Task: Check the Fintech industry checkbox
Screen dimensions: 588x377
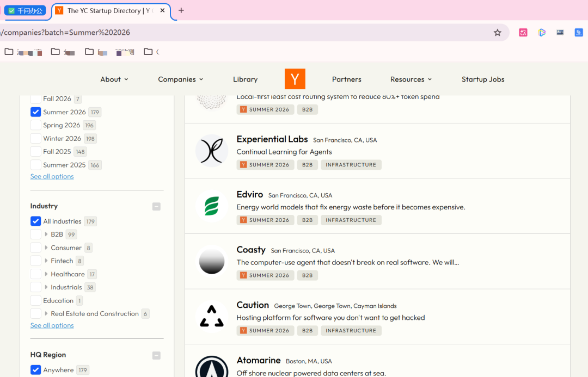Action: pos(35,261)
